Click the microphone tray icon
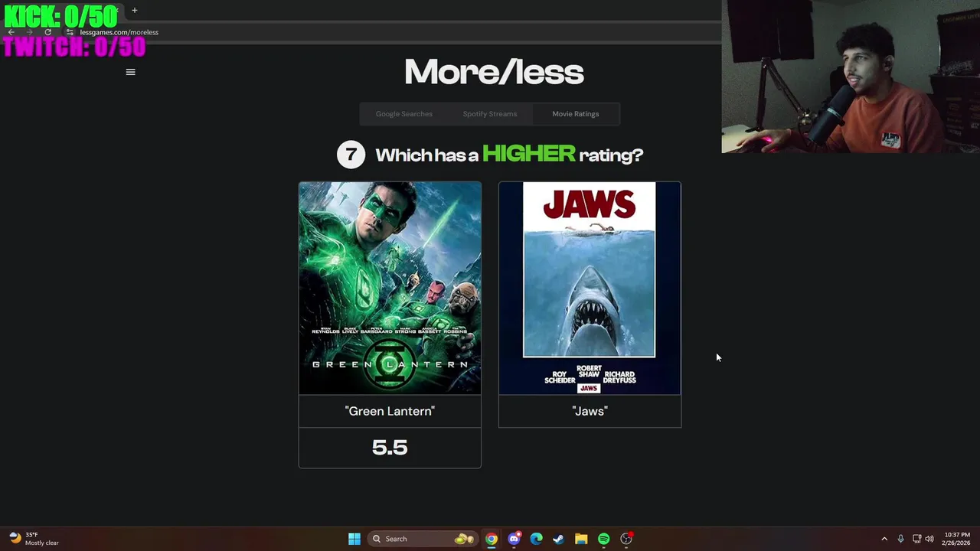 point(900,539)
